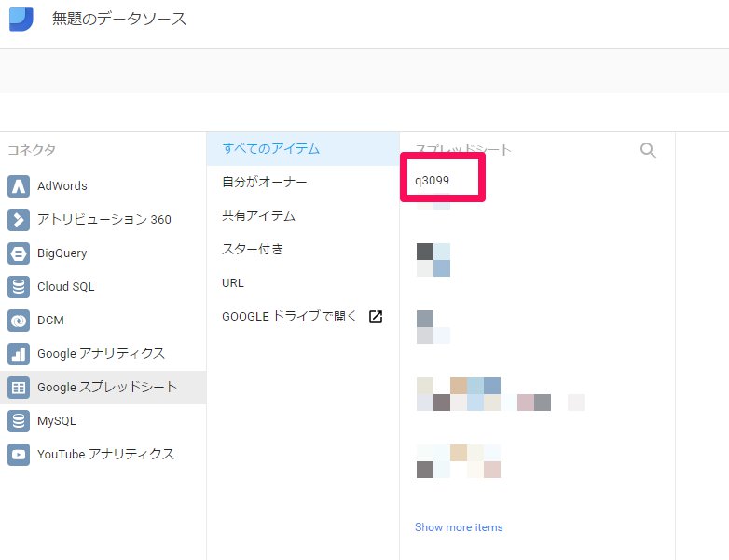729x560 pixels.
Task: Open the spreadsheet search magnifier
Action: [x=648, y=150]
